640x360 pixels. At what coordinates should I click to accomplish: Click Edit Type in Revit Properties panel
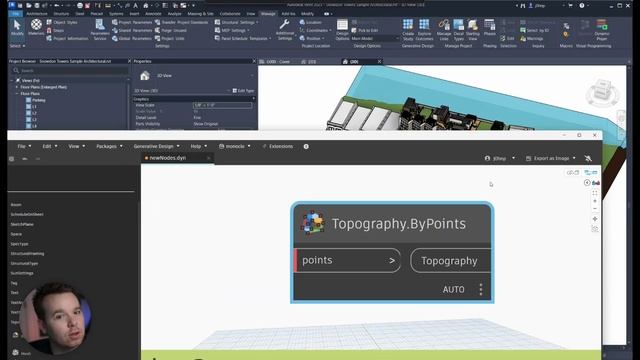point(243,91)
